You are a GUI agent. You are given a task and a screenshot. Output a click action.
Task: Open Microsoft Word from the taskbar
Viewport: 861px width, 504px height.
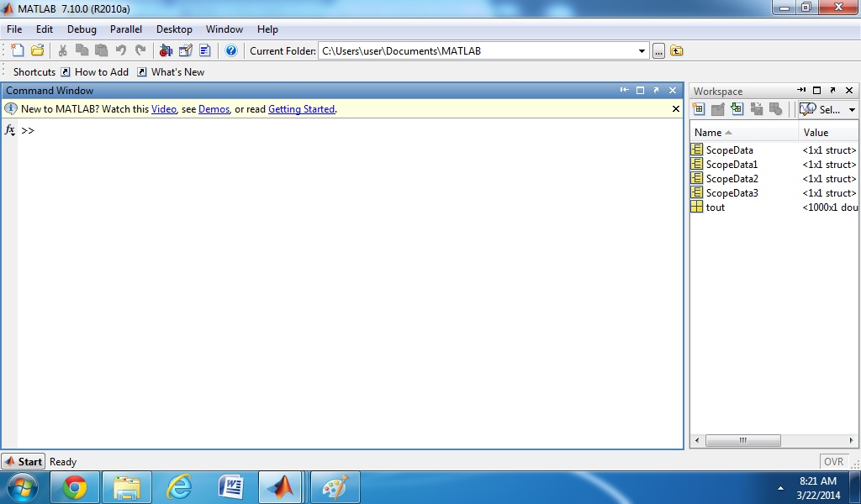231,486
